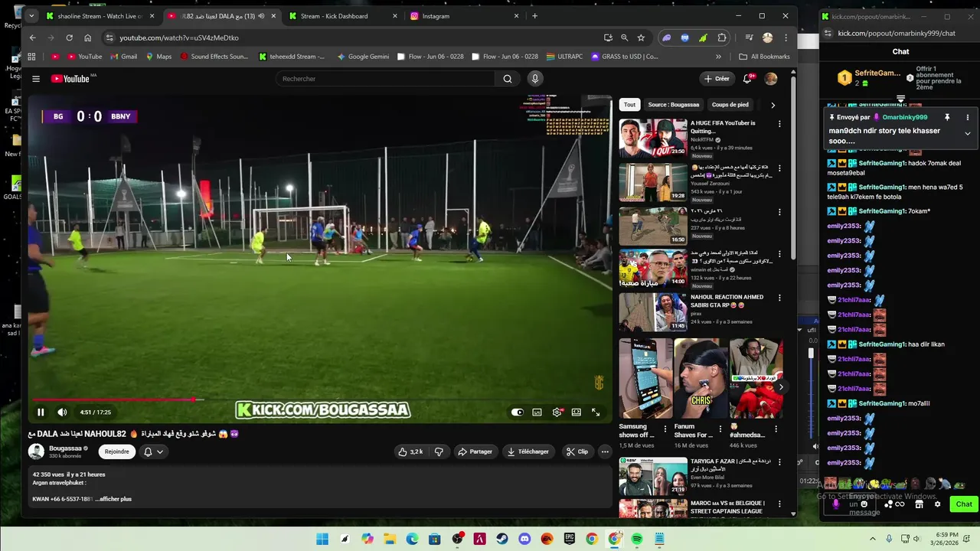Open the YouTube account avatar menu

pos(771,79)
